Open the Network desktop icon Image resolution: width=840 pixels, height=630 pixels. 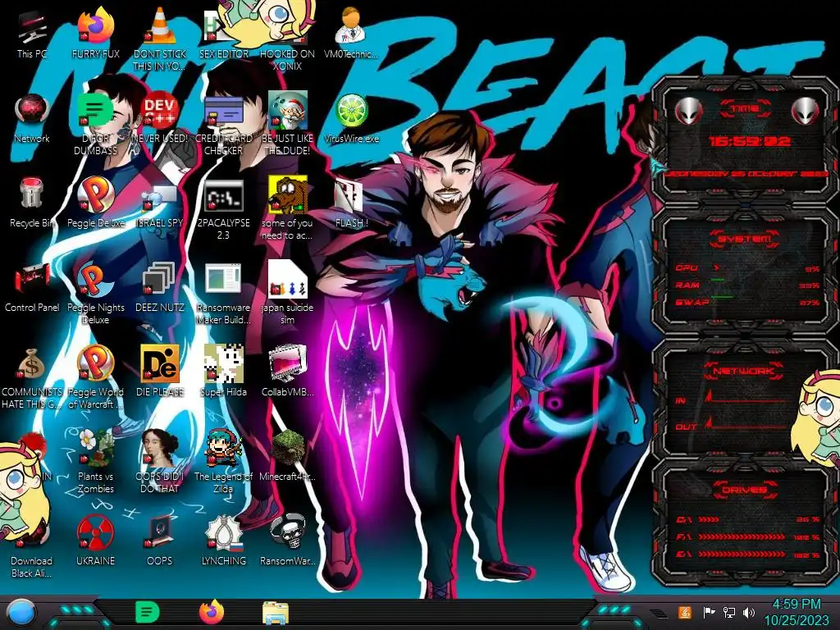pos(32,119)
